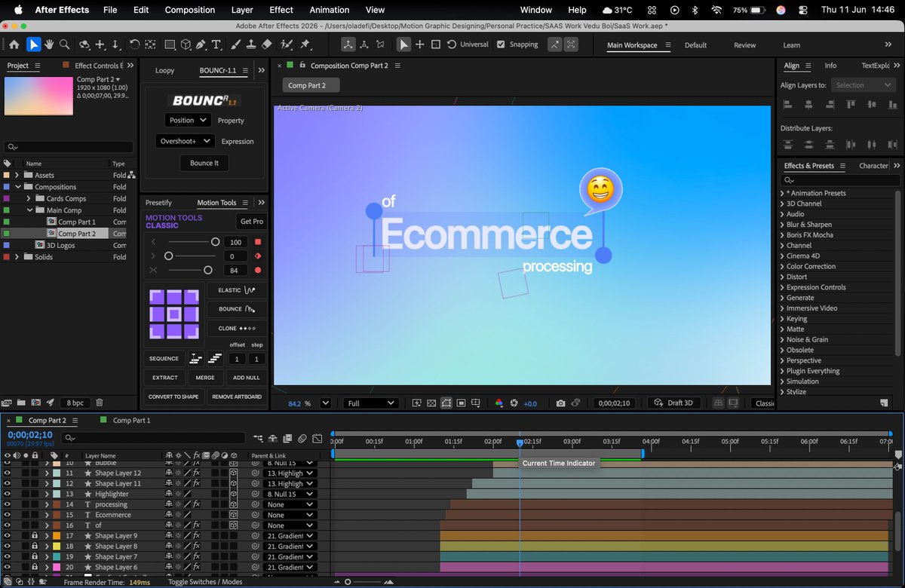Click the Get Pro button

click(x=252, y=222)
